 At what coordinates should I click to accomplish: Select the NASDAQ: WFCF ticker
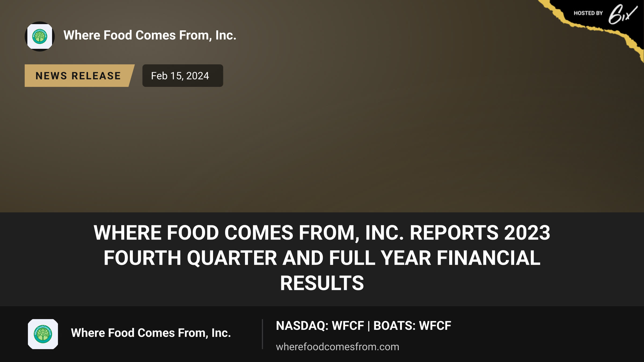(320, 326)
